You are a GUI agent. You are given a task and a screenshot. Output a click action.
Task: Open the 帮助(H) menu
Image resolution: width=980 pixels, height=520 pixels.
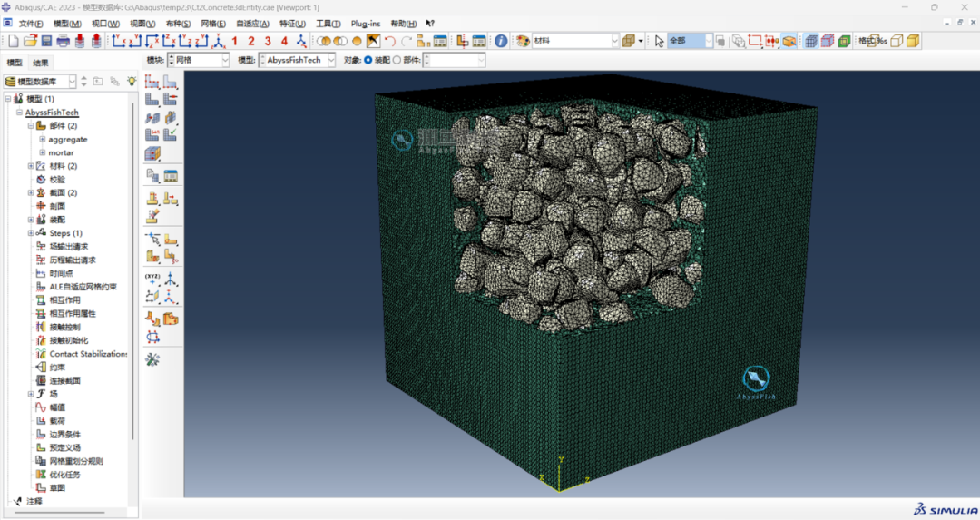click(x=403, y=24)
